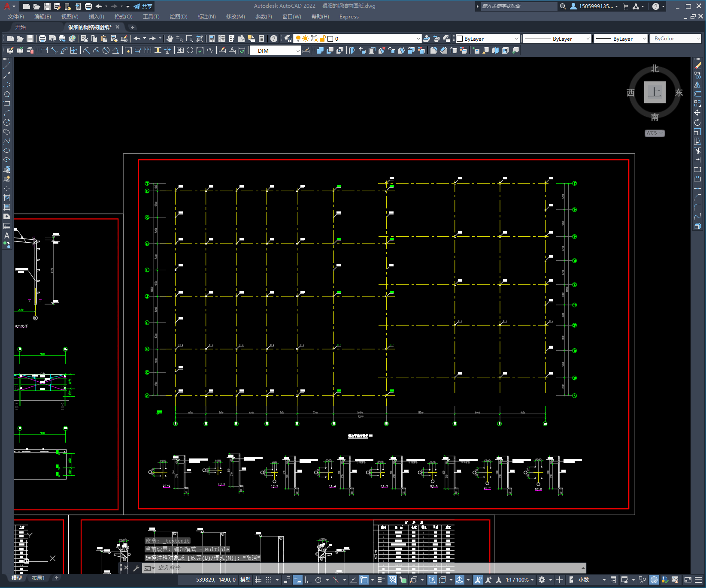Image resolution: width=706 pixels, height=588 pixels.
Task: Open the QuickCalc calculator
Action: (261, 39)
